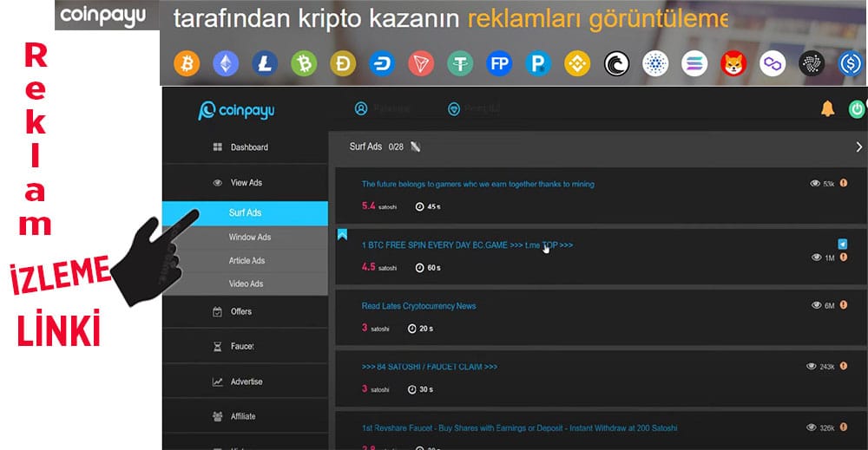Open Affiliate in the sidebar
Image resolution: width=868 pixels, height=450 pixels.
(x=246, y=416)
